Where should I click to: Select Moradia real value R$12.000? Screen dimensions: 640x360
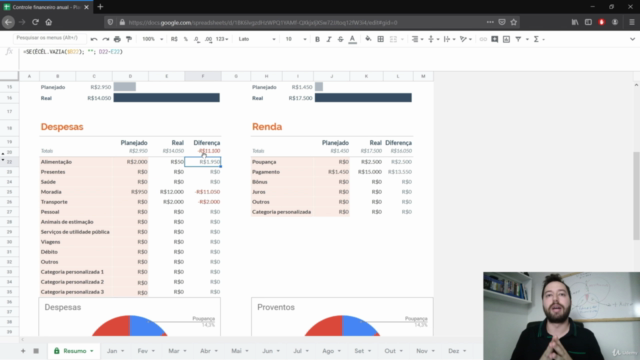coord(171,192)
